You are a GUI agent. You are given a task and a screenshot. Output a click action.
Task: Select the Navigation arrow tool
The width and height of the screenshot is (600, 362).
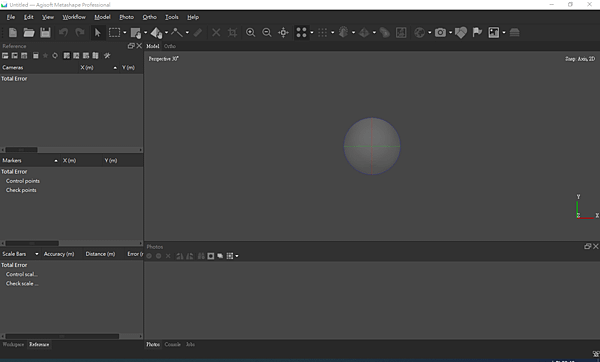click(98, 33)
